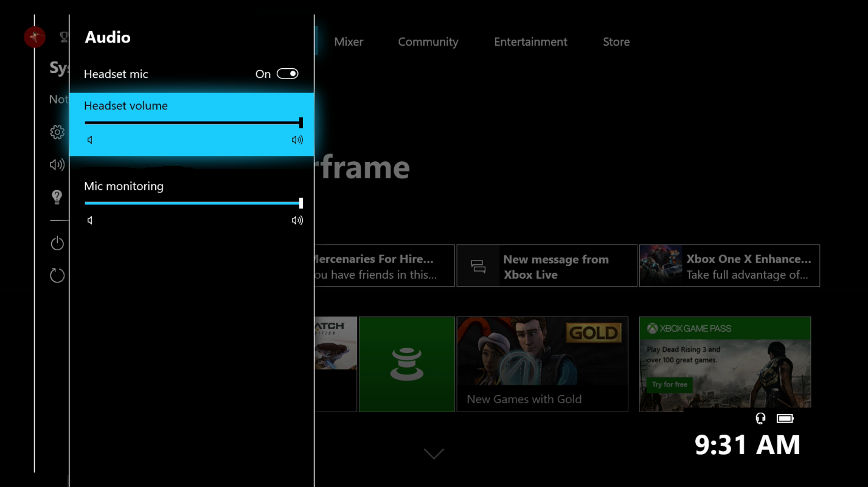Click Try for free on Game Pass
Viewport: 868px width, 487px height.
(670, 385)
